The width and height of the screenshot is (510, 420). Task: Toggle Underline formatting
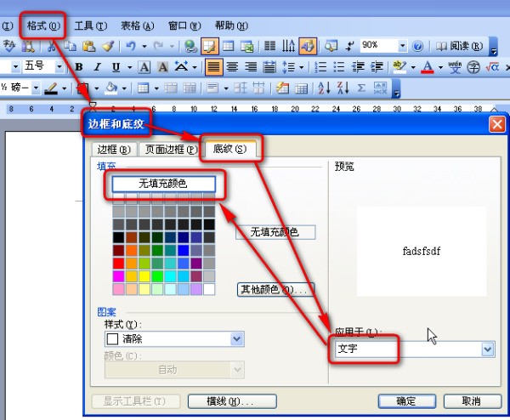pyautogui.click(x=116, y=67)
